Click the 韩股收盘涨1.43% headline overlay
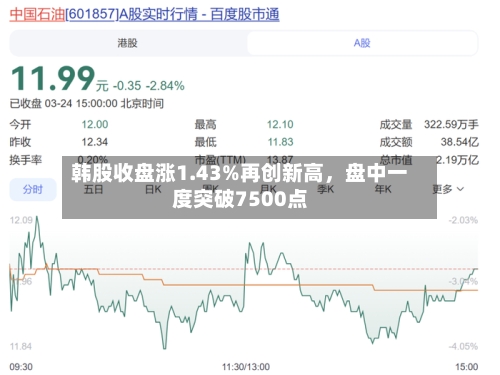The image size is (500, 375). point(249,187)
